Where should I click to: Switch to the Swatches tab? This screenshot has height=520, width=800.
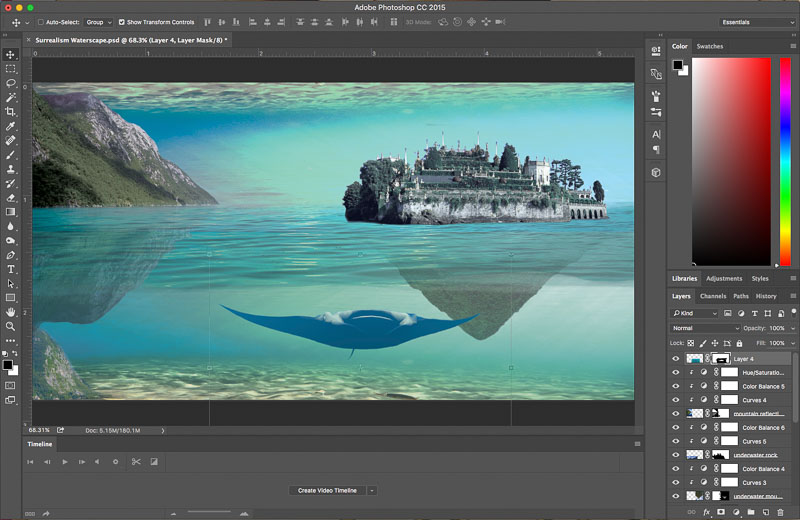point(710,46)
